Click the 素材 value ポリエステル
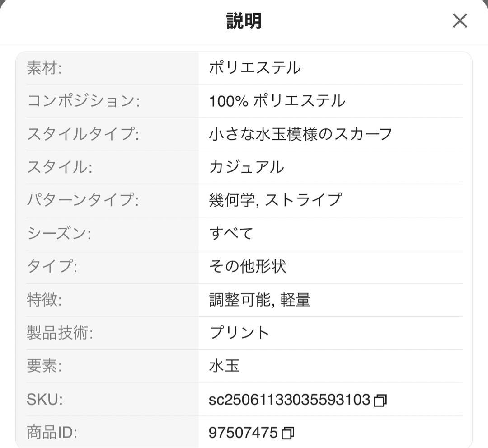The height and width of the screenshot is (448, 488). tap(254, 68)
